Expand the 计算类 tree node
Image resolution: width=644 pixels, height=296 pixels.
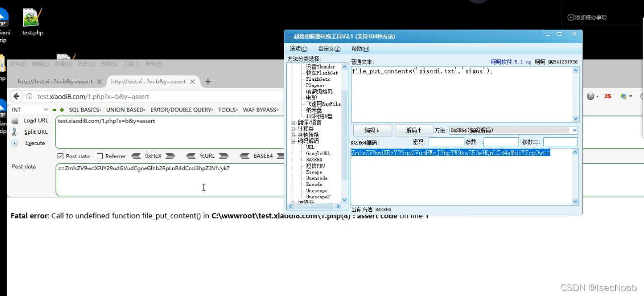pyautogui.click(x=293, y=129)
